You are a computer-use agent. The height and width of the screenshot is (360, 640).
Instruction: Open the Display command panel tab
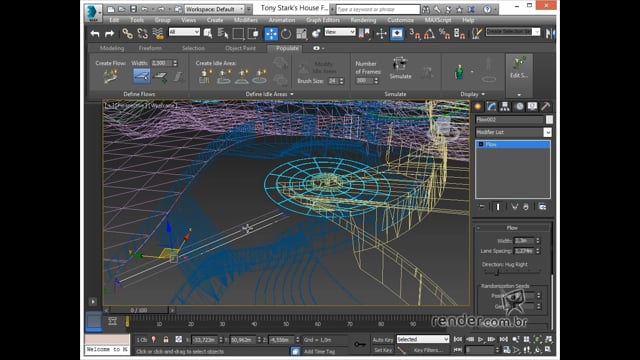[x=532, y=107]
